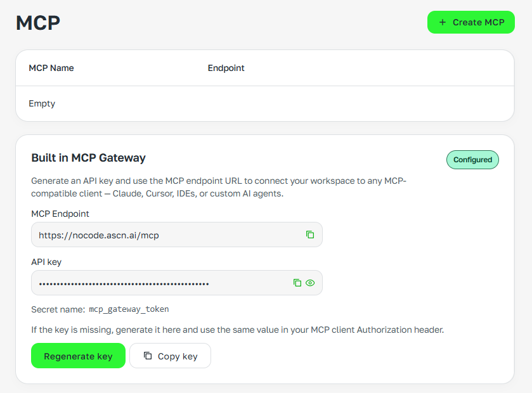Click the MCP Name column header

click(x=51, y=68)
